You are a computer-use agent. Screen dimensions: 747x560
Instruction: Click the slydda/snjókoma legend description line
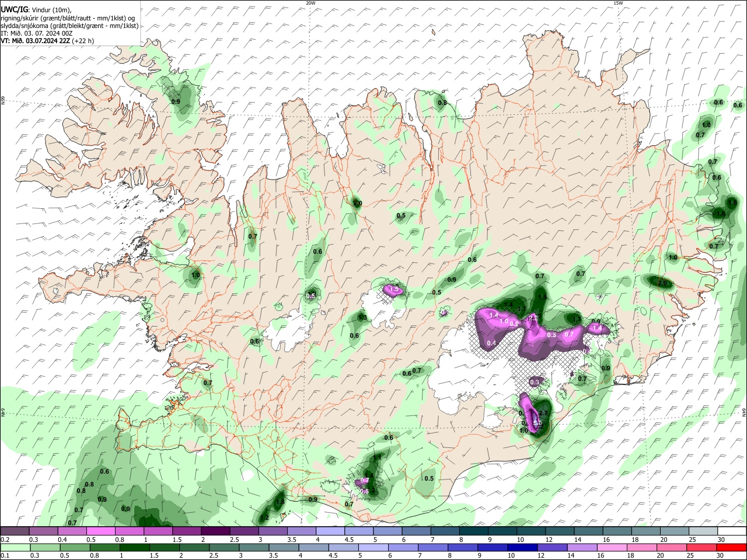tap(69, 26)
